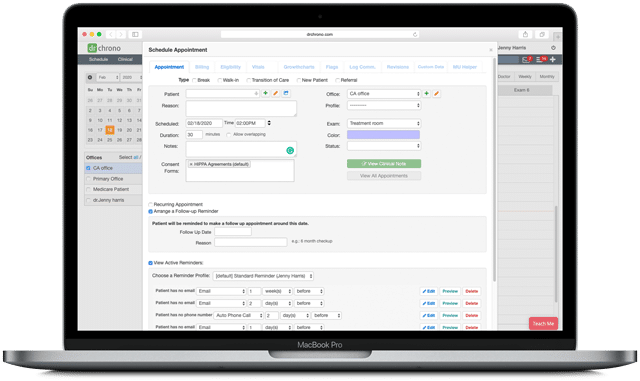The height and width of the screenshot is (381, 640).
Task: Click the green plus icon next to Office
Action: [x=427, y=94]
